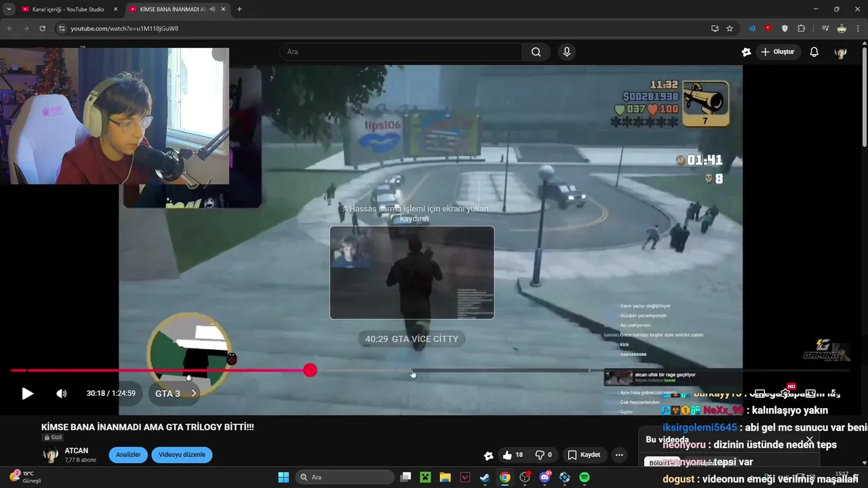Bookmark this page with the star
The height and width of the screenshot is (488, 868).
coord(730,28)
